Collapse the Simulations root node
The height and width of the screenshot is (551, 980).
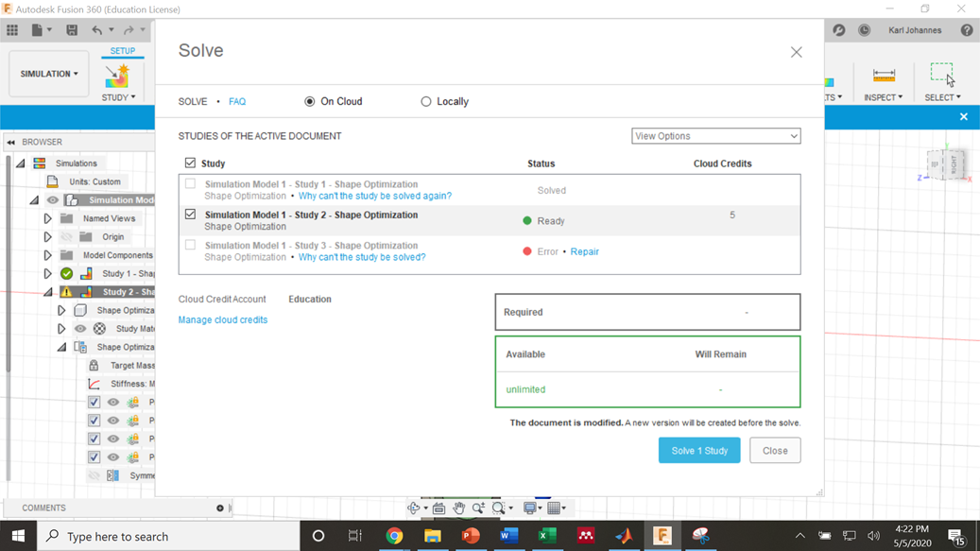click(20, 164)
